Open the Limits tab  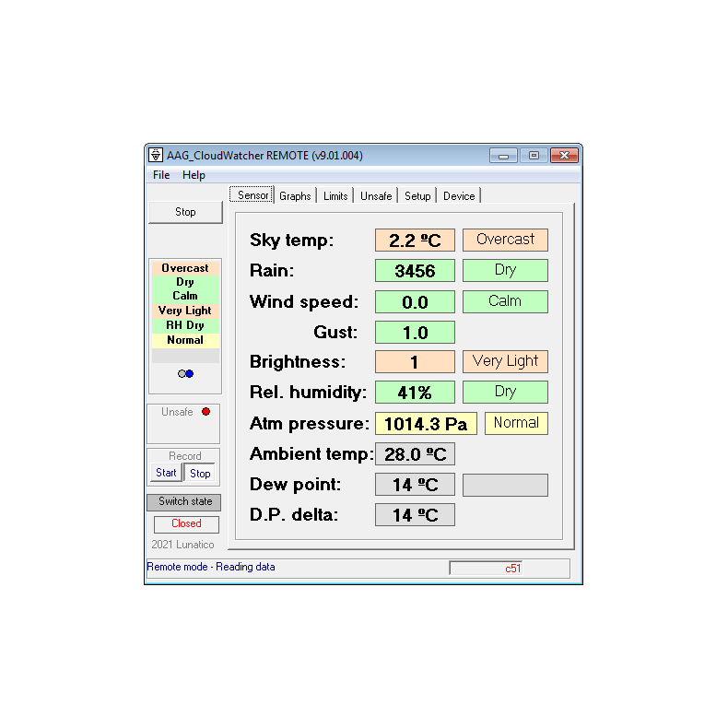(x=335, y=196)
